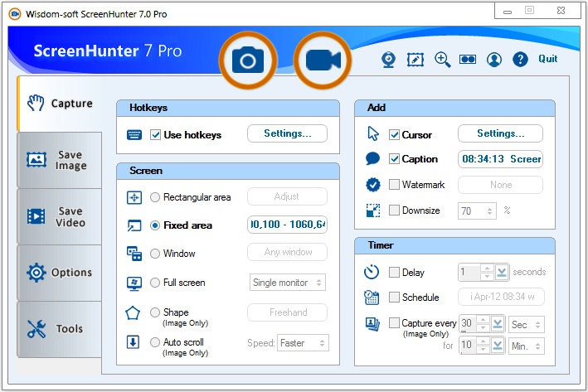Enable the Watermark checkbox
This screenshot has width=588, height=392.
tap(394, 184)
